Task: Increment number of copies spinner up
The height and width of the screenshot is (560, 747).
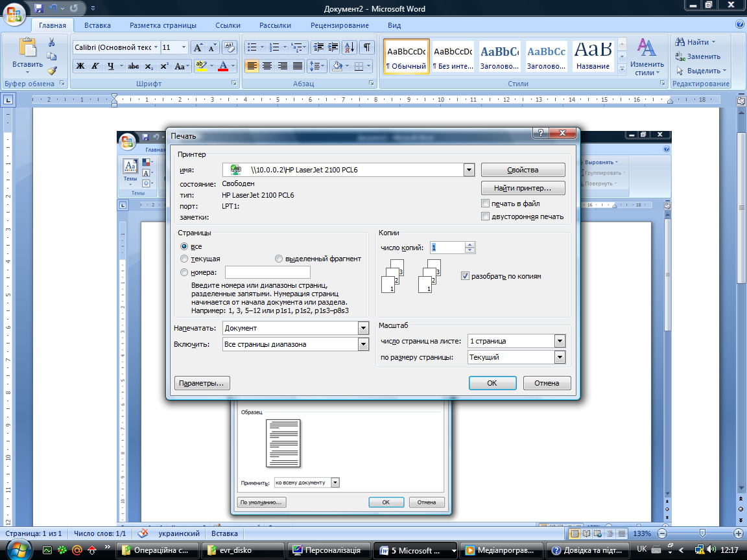Action: (469, 245)
